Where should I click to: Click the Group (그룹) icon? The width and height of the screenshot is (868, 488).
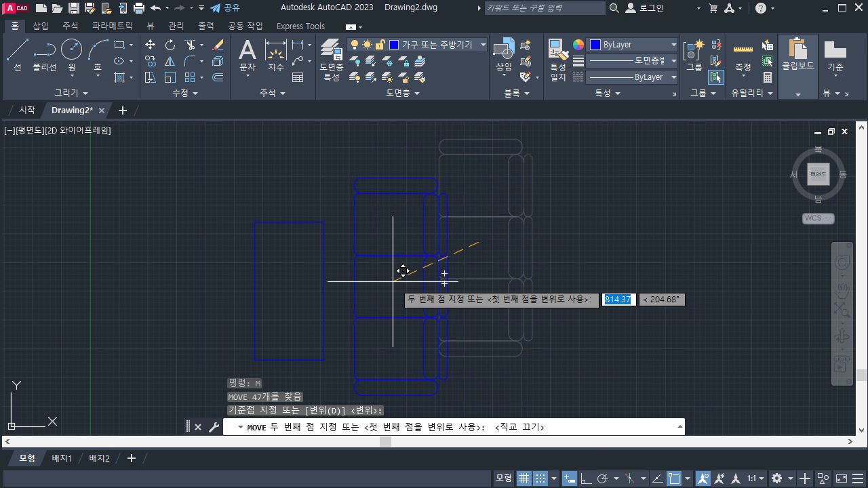click(x=694, y=56)
